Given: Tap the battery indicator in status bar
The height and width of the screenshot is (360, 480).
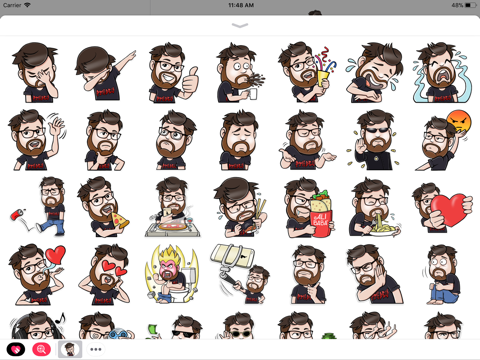Looking at the screenshot, I should (471, 5).
